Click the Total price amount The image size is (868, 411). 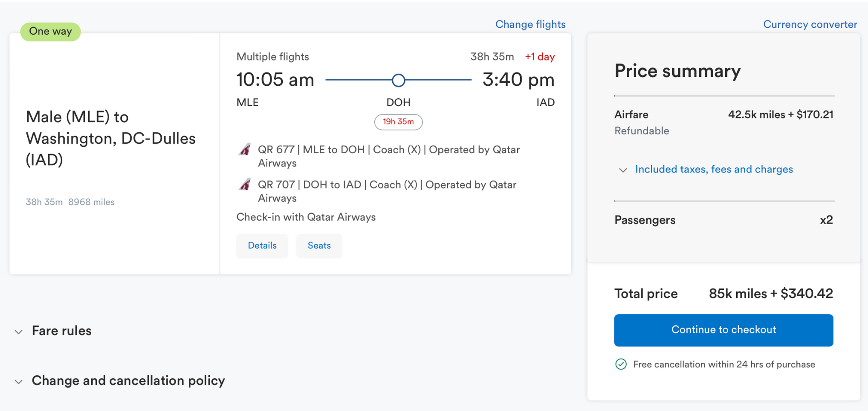coord(770,294)
